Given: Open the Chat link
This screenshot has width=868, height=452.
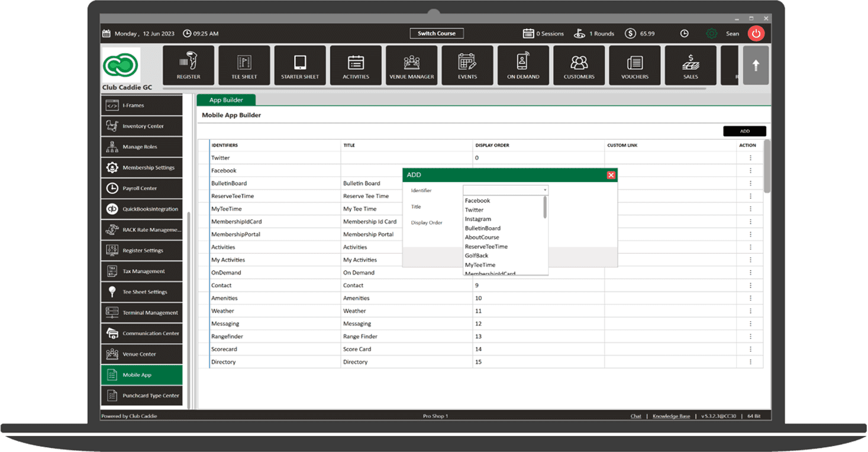Looking at the screenshot, I should coord(635,416).
